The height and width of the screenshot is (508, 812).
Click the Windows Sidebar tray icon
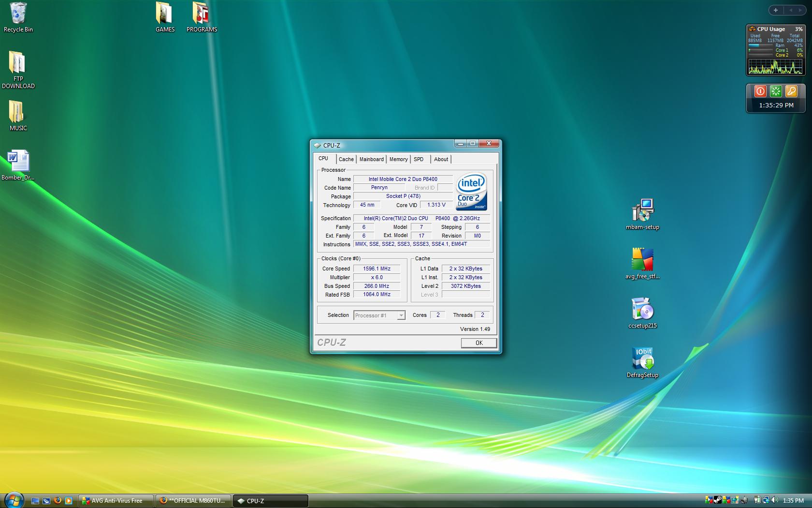pyautogui.click(x=735, y=500)
